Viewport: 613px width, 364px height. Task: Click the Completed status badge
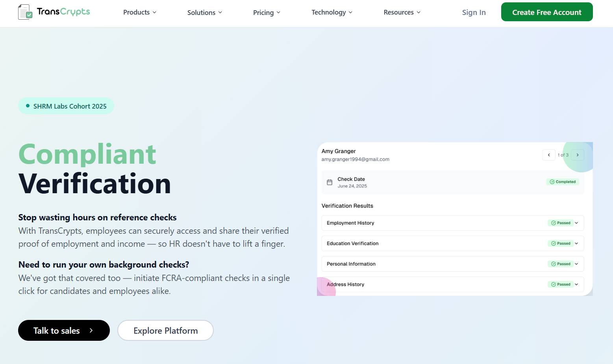click(563, 182)
